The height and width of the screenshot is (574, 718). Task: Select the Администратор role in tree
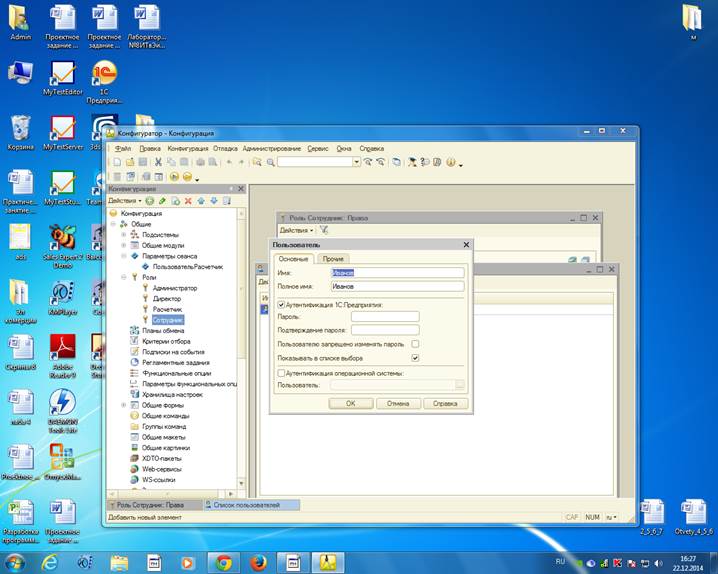click(x=174, y=288)
